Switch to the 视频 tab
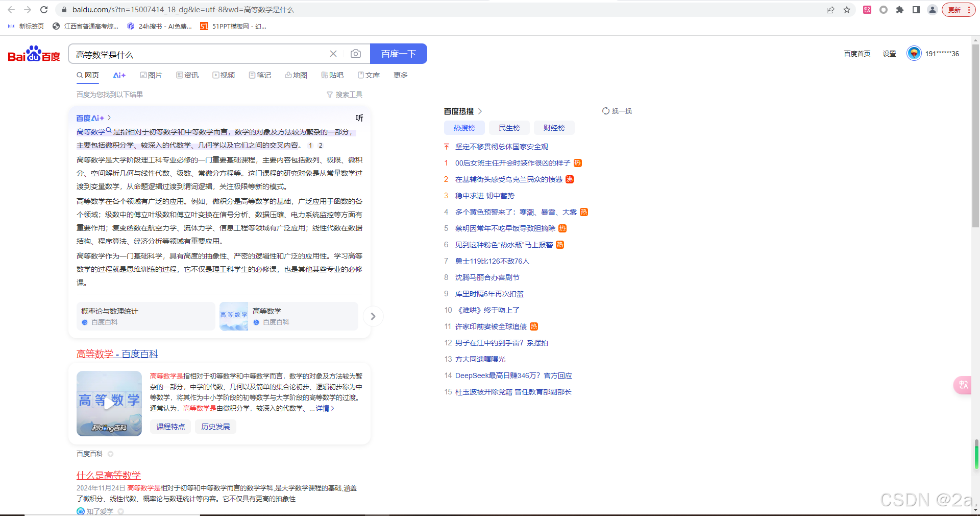Viewport: 980px width, 516px height. pos(224,75)
